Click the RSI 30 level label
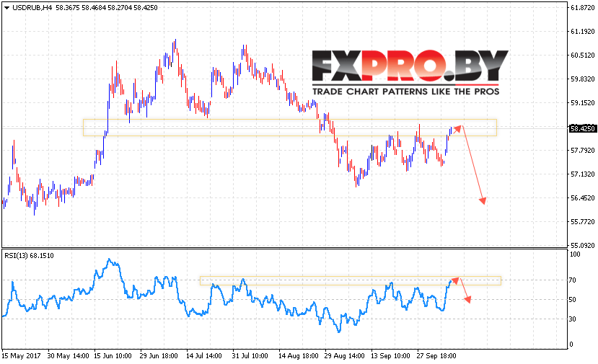 point(572,319)
